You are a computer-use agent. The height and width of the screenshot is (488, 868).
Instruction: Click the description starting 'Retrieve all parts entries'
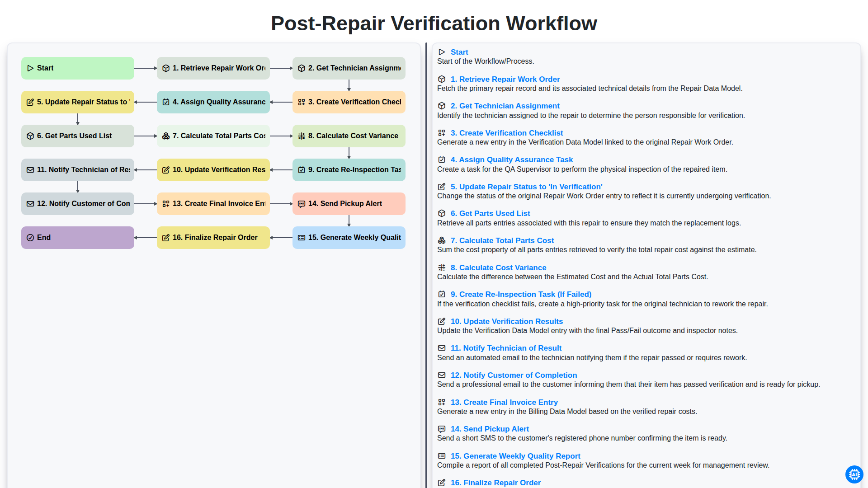(x=589, y=223)
